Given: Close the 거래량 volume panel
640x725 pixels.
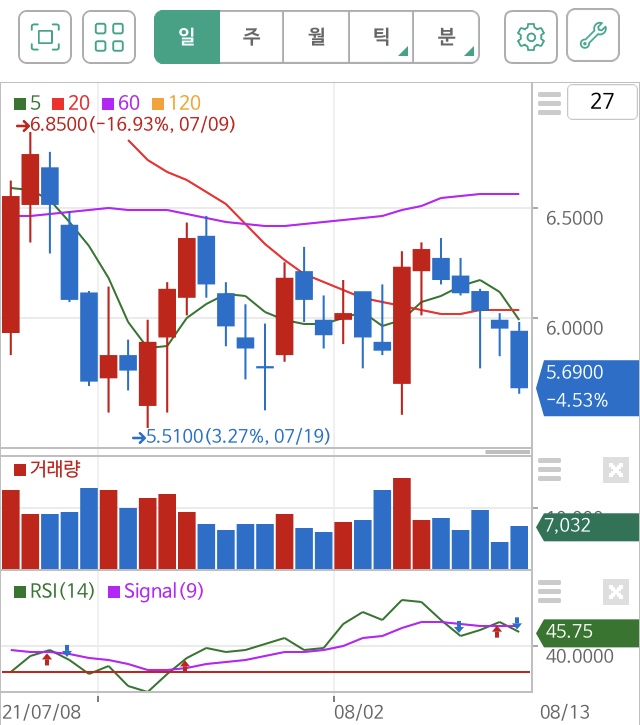Looking at the screenshot, I should pyautogui.click(x=616, y=470).
